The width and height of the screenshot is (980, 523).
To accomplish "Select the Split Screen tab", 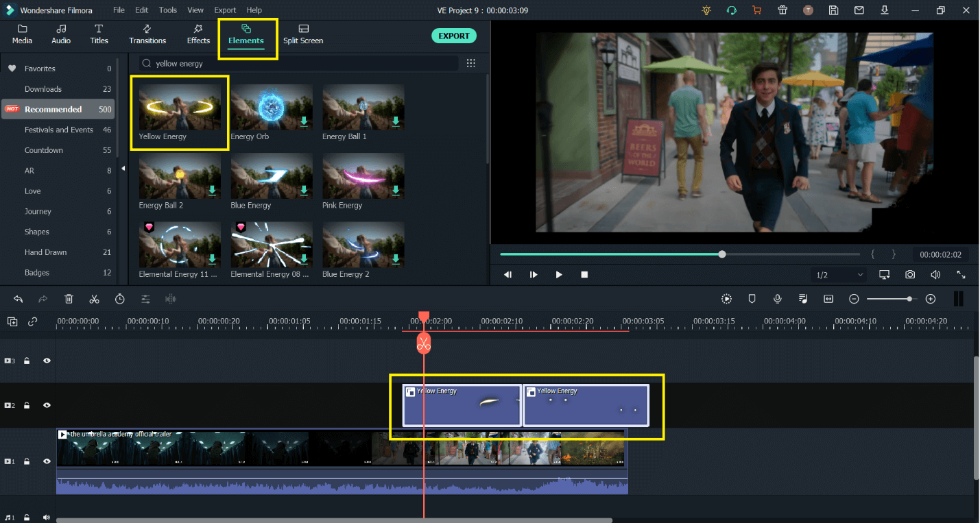I will pos(303,34).
